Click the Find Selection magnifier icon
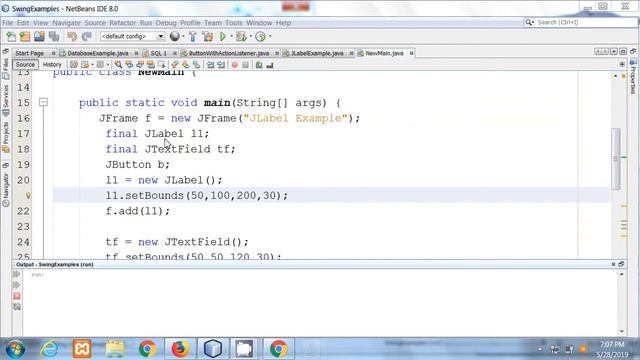The image size is (640, 360). coord(118,64)
